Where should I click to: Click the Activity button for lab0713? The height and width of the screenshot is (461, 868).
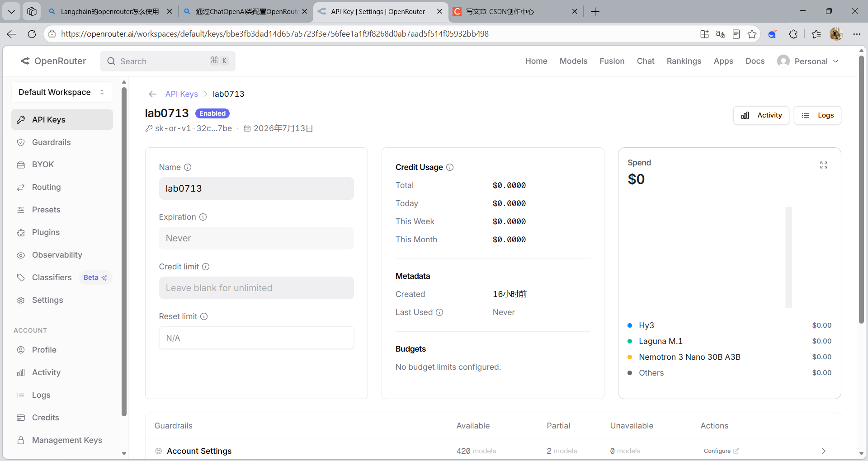point(761,115)
